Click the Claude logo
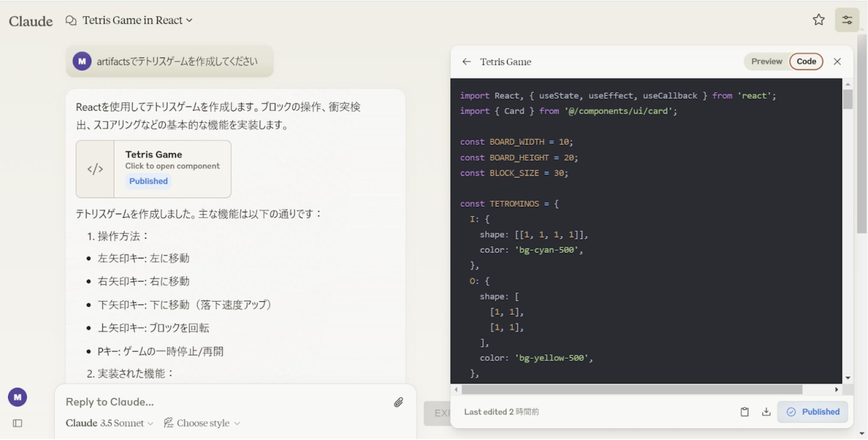Screen dimensions: 868x440 pyautogui.click(x=31, y=21)
